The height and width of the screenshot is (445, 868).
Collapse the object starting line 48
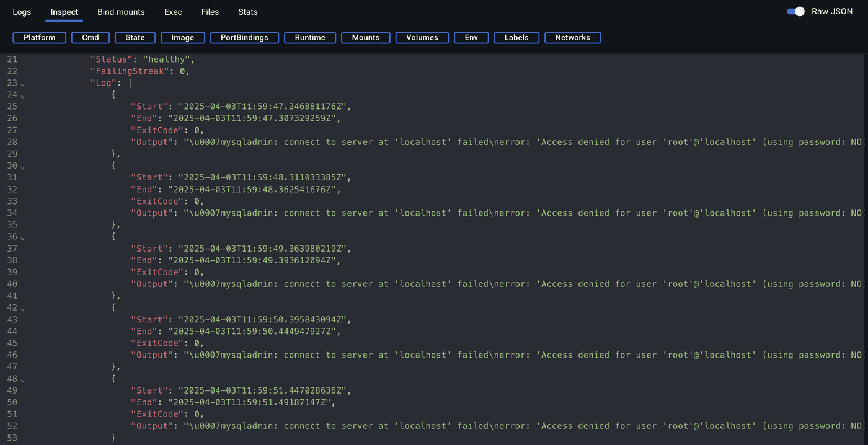click(x=23, y=379)
